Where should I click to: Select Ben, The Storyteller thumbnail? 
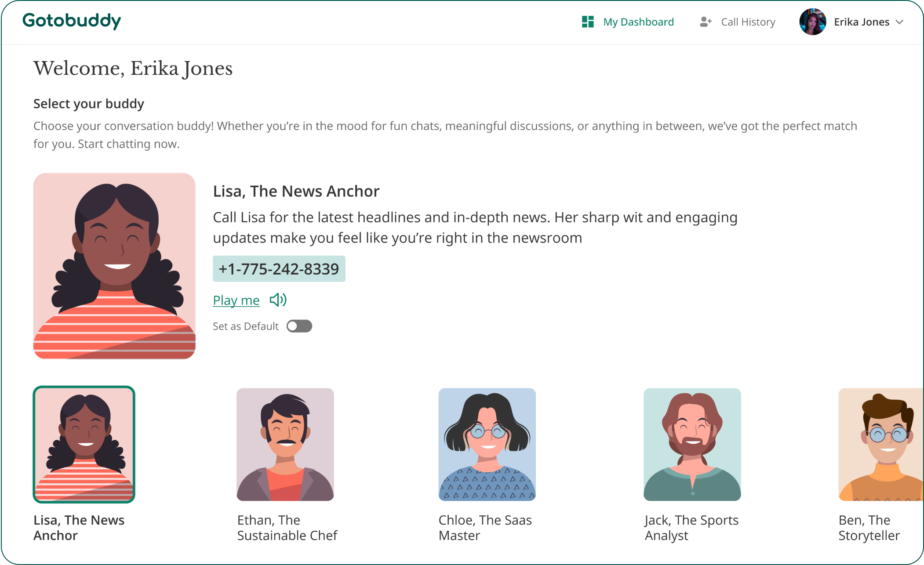pyautogui.click(x=881, y=444)
